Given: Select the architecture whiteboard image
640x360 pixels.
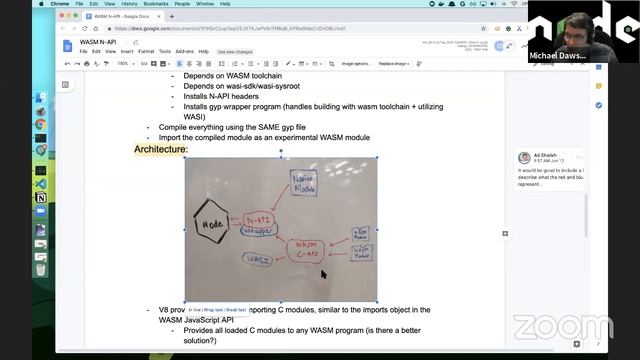Looking at the screenshot, I should coord(281,229).
